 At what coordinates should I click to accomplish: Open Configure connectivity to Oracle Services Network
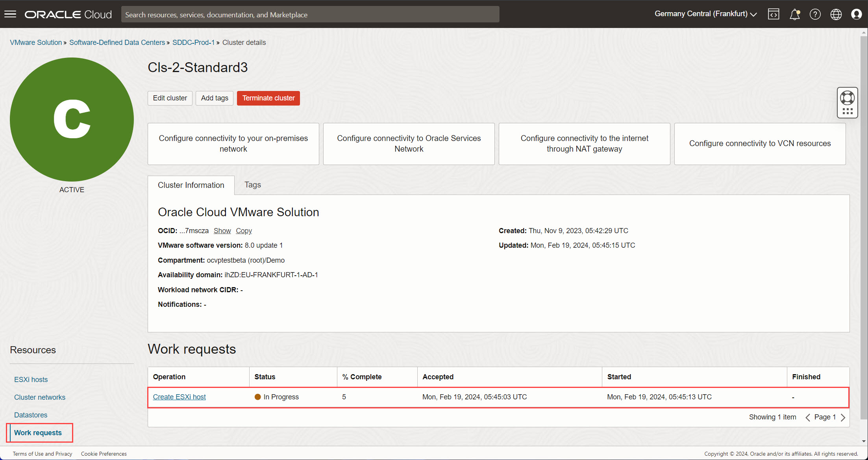pyautogui.click(x=409, y=144)
